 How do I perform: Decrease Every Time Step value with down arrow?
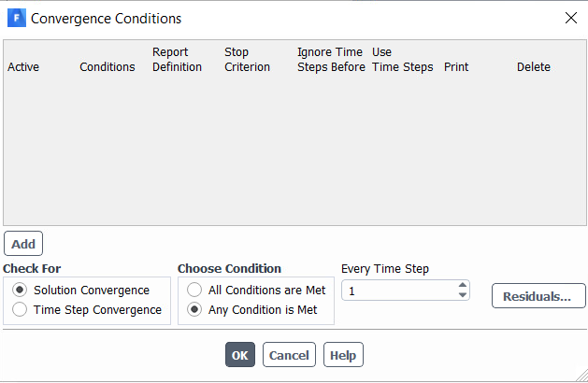pyautogui.click(x=462, y=296)
